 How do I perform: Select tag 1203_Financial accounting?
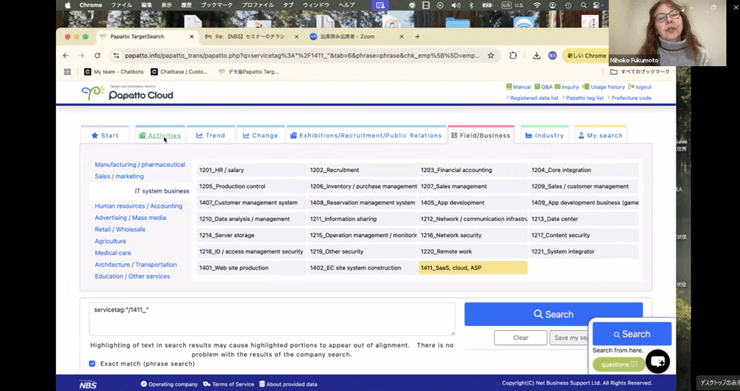tap(473, 170)
